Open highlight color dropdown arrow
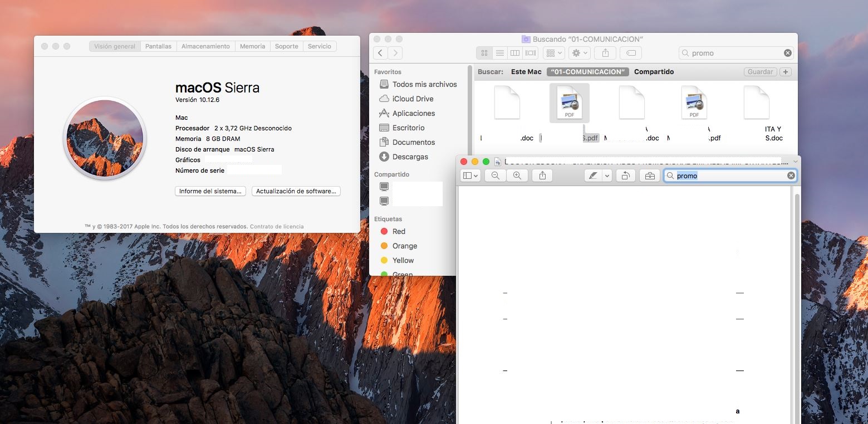The image size is (868, 424). (x=607, y=176)
